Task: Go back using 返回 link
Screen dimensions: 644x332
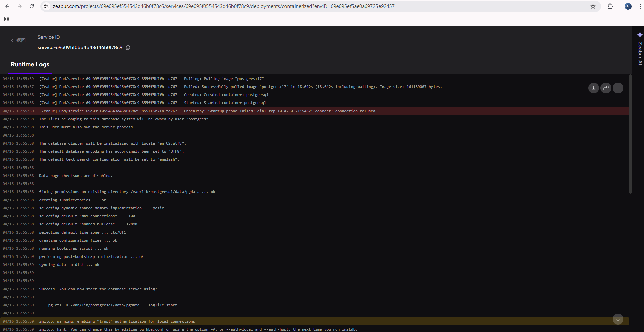Action: [x=18, y=40]
